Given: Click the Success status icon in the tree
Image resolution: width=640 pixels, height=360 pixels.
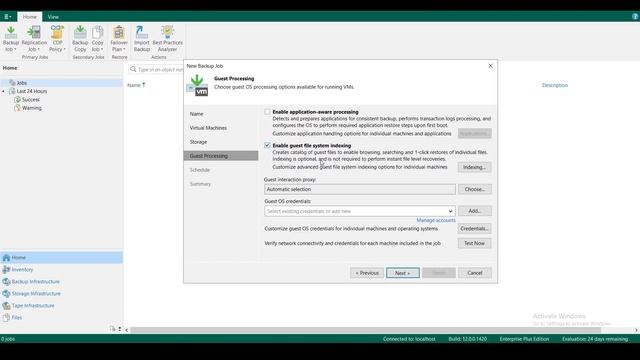Looking at the screenshot, I should click(x=17, y=100).
